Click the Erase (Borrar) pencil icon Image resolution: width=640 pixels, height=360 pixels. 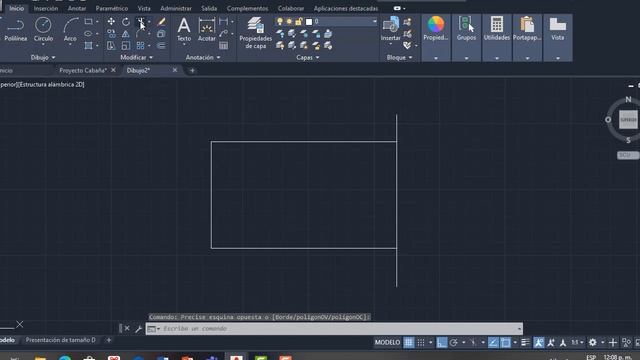point(161,22)
